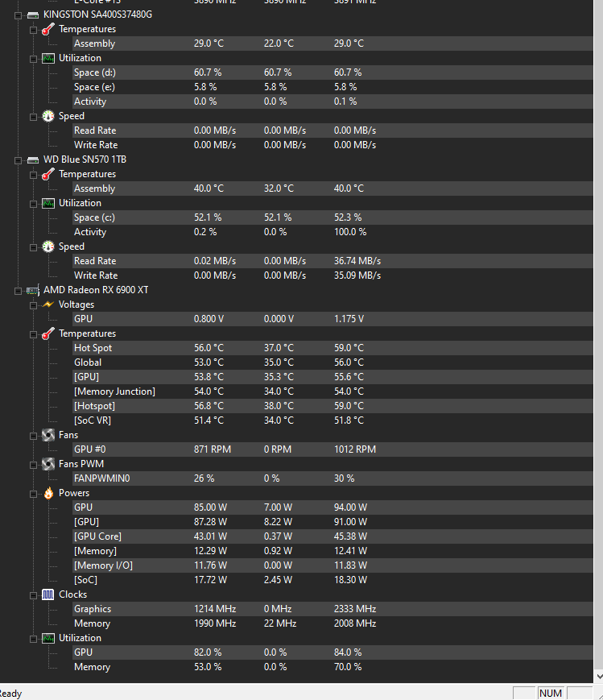Select the Memory Junction temperature row
Image resolution: width=603 pixels, height=700 pixels.
click(114, 391)
